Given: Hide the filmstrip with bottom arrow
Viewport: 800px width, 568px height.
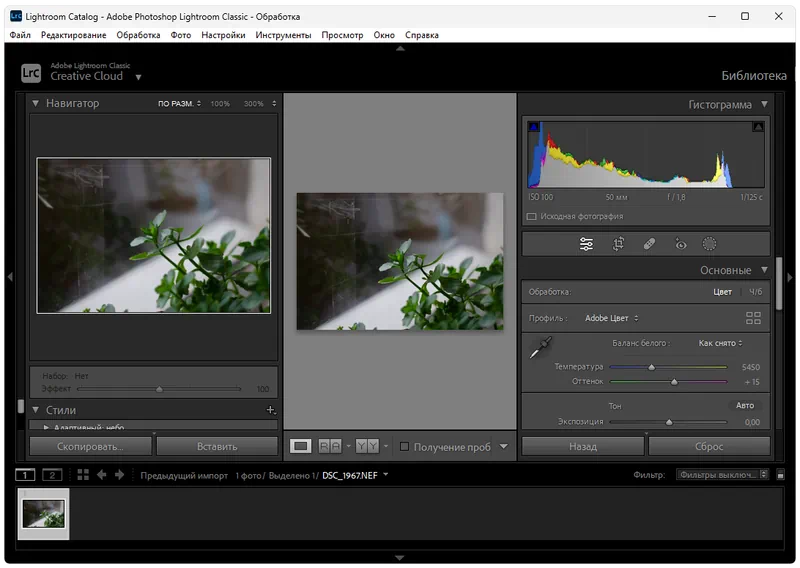Looking at the screenshot, I should pyautogui.click(x=400, y=558).
